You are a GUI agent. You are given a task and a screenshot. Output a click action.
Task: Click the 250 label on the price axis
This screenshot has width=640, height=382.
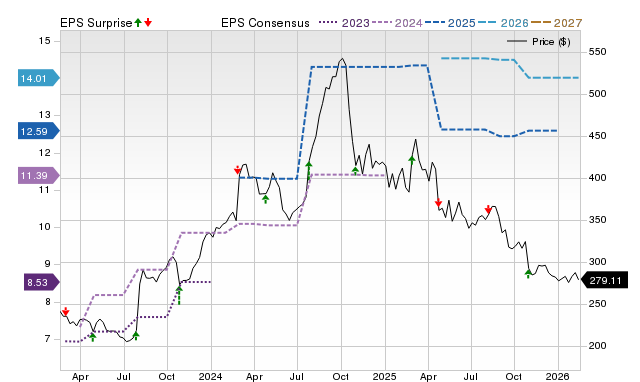click(x=598, y=304)
